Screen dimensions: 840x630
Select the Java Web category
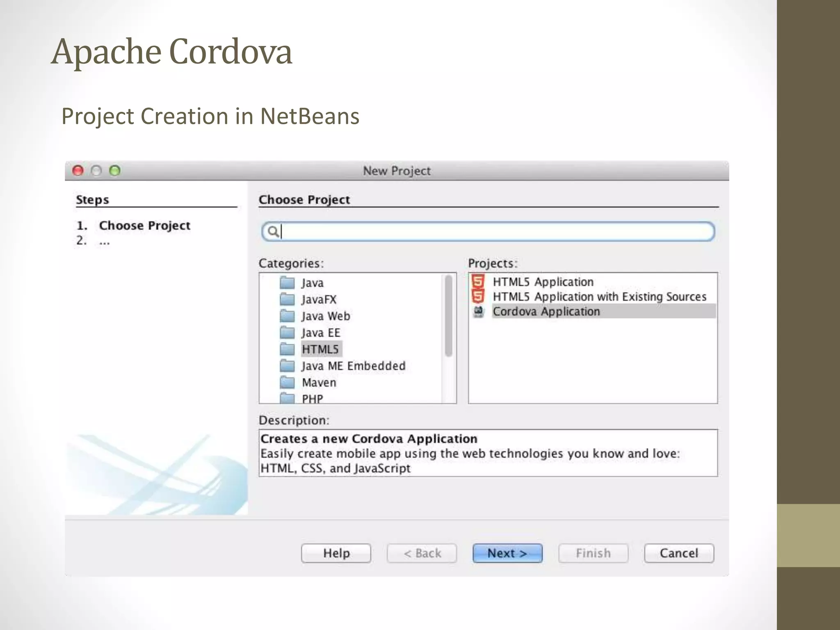(x=326, y=316)
